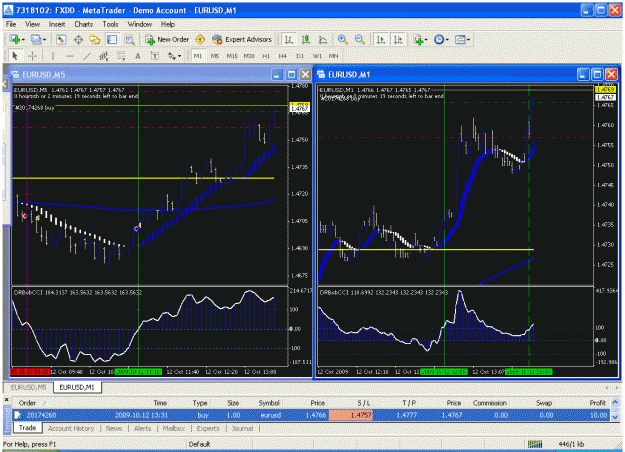625x452 pixels.
Task: Open the new chart dropdown arrow
Action: [23, 39]
